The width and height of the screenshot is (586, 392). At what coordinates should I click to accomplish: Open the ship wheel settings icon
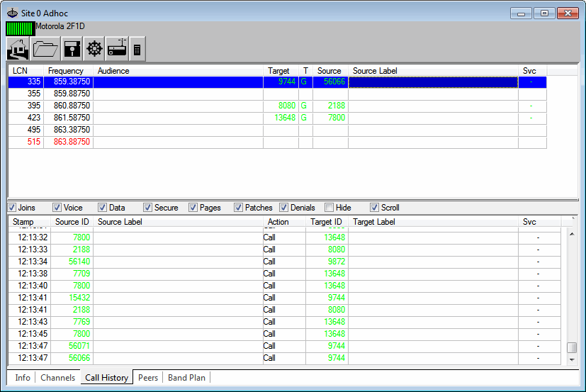point(94,49)
